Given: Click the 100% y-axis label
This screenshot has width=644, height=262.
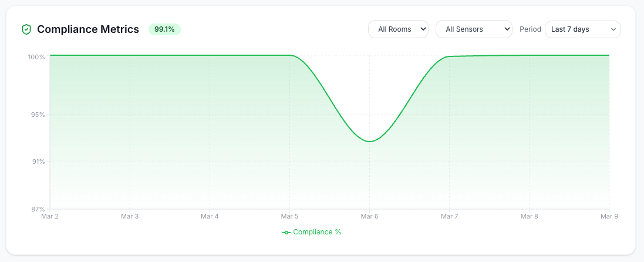Looking at the screenshot, I should click(x=36, y=57).
